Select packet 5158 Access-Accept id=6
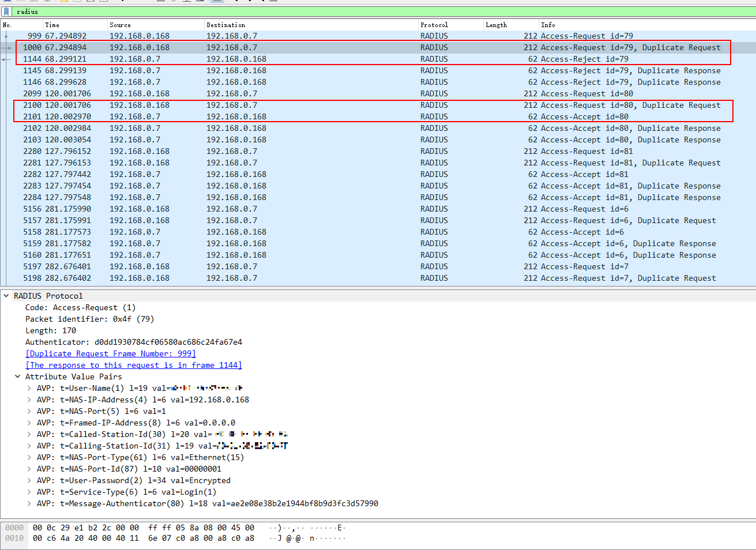This screenshot has height=550, width=756. tap(378, 232)
